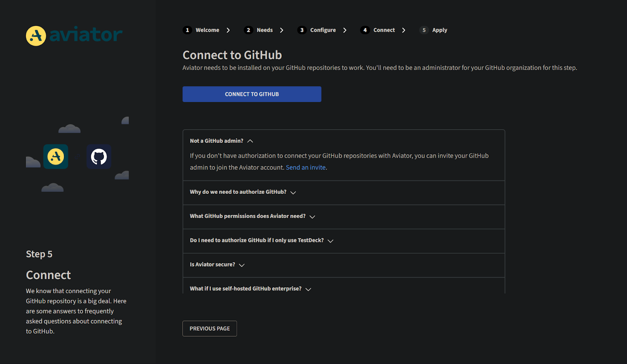Go to the Needs step
The height and width of the screenshot is (364, 627).
point(265,30)
